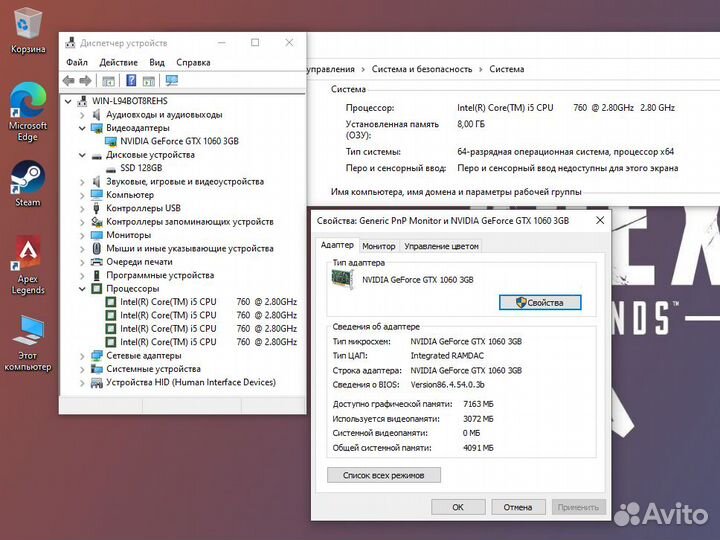Click the blue Help icon in toolbar
The width and height of the screenshot is (720, 540).
[x=131, y=81]
